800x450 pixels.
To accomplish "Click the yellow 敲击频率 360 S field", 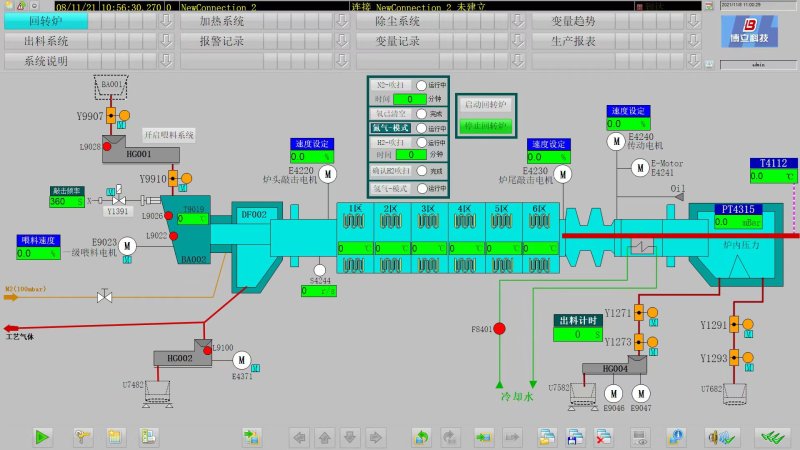I will (x=65, y=202).
